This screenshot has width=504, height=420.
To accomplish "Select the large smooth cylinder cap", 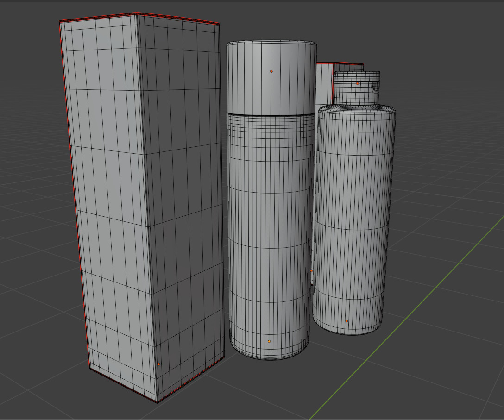I will coord(271,77).
